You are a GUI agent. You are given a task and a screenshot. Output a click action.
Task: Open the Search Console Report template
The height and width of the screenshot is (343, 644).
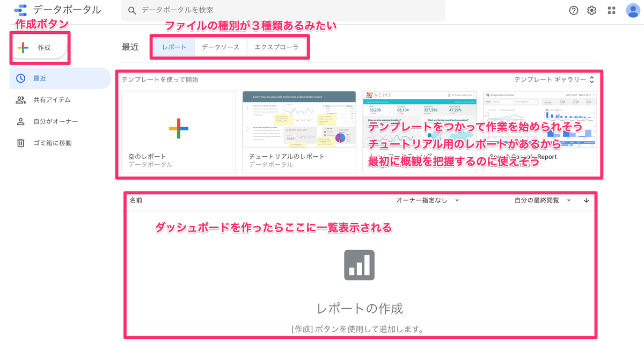click(x=540, y=132)
